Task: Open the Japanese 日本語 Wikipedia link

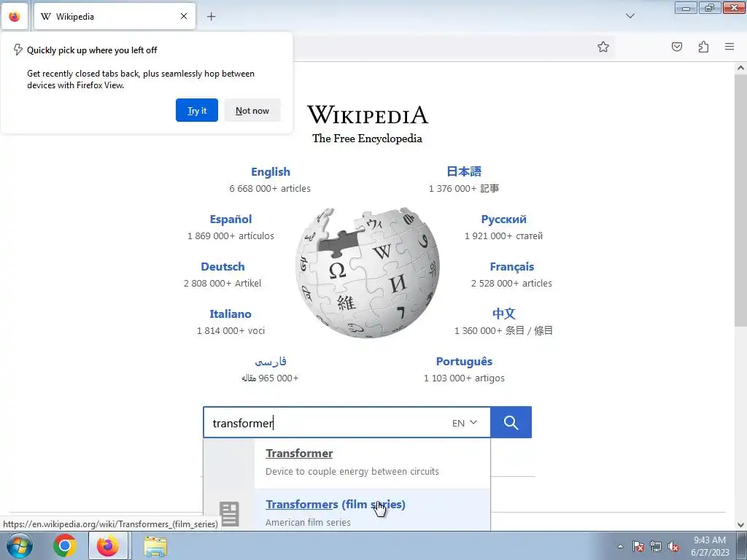Action: [464, 171]
